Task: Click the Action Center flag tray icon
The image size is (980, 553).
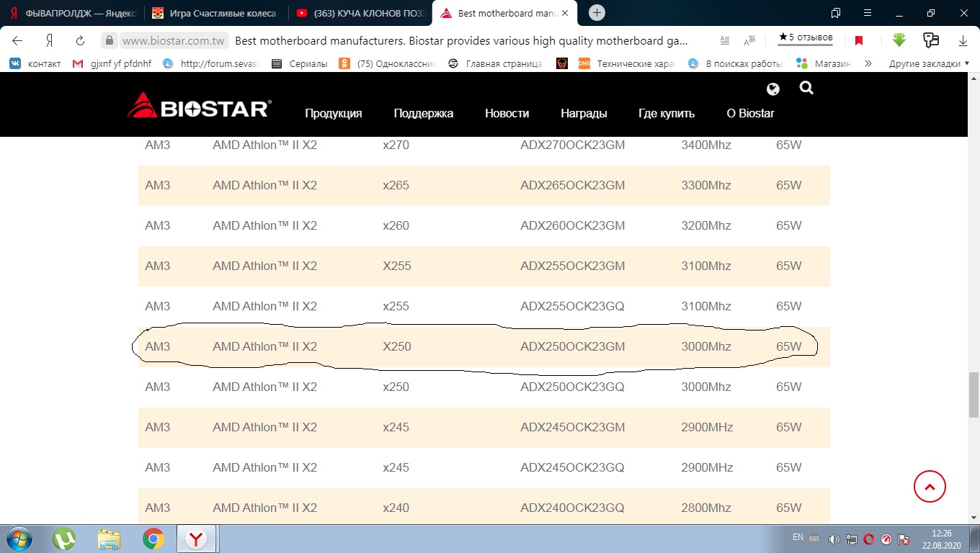Action: pyautogui.click(x=904, y=539)
